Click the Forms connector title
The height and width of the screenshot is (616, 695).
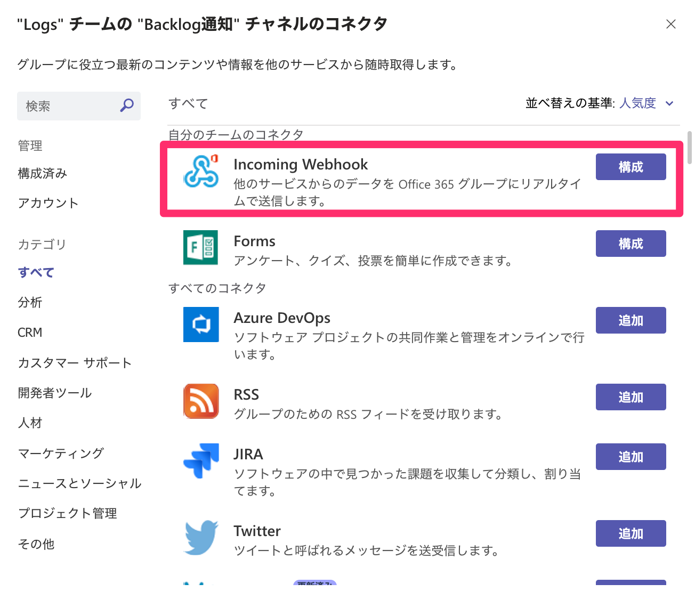click(255, 241)
